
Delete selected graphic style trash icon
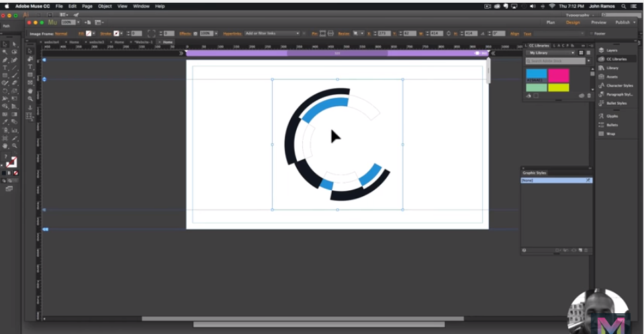tap(586, 250)
